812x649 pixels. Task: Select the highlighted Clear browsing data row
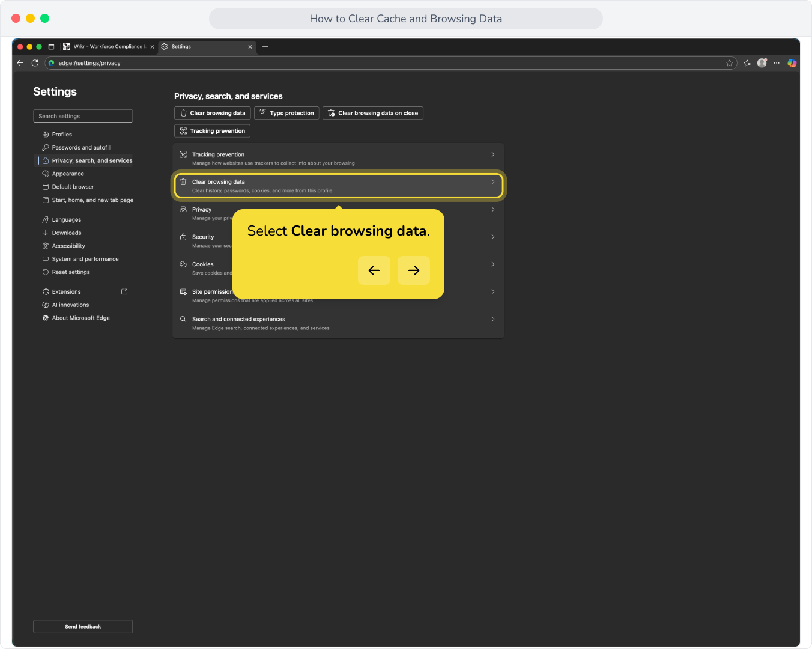[x=338, y=186]
